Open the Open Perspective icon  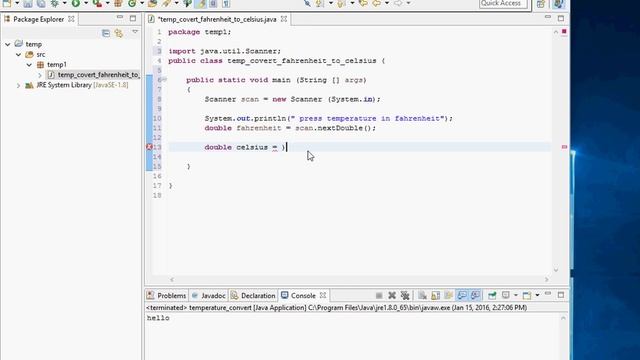pyautogui.click(x=541, y=4)
